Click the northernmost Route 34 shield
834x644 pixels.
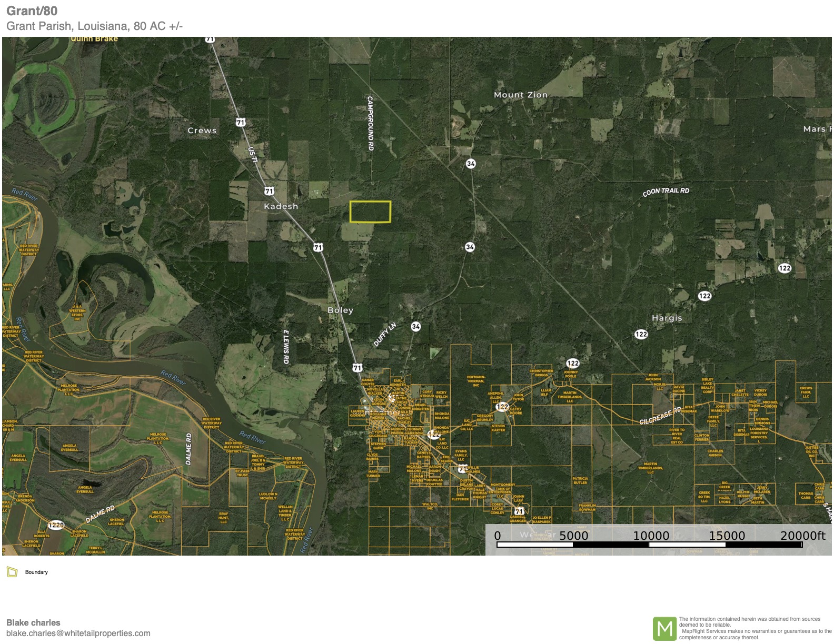click(x=471, y=164)
